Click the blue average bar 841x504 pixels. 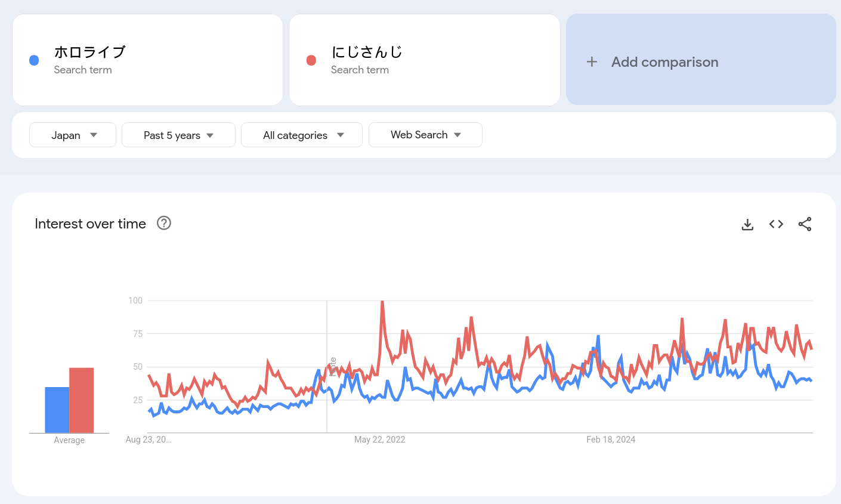coord(57,410)
